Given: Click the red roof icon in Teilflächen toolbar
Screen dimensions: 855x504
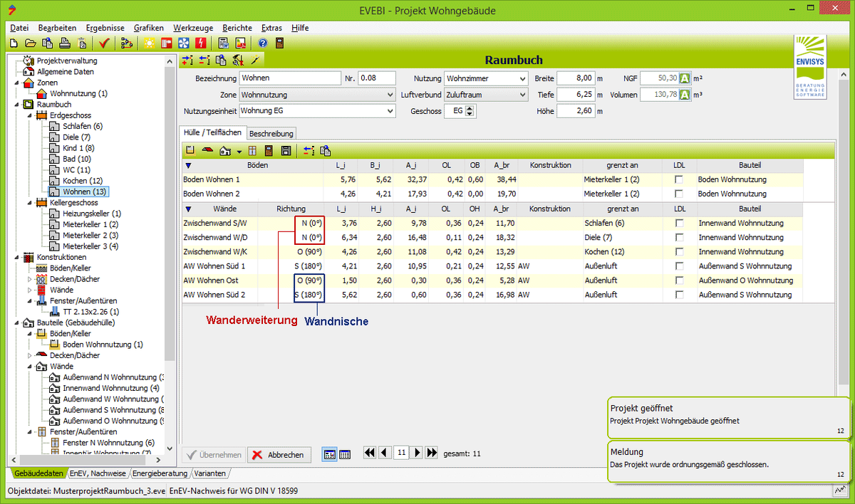Looking at the screenshot, I should coord(207,151).
